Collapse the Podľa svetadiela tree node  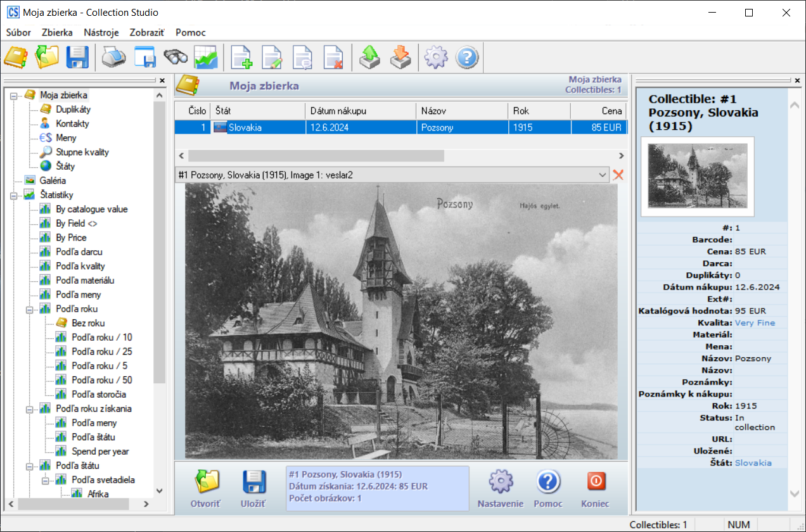pyautogui.click(x=46, y=480)
